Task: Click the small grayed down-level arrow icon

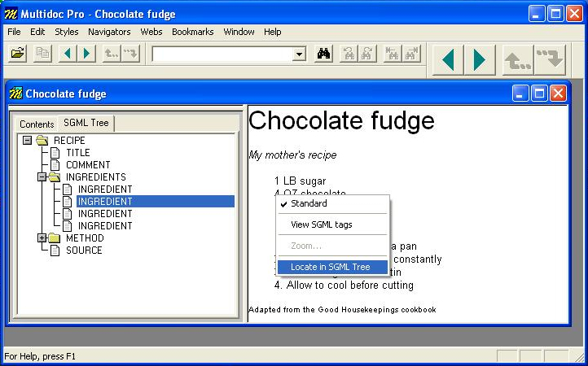Action: (130, 54)
